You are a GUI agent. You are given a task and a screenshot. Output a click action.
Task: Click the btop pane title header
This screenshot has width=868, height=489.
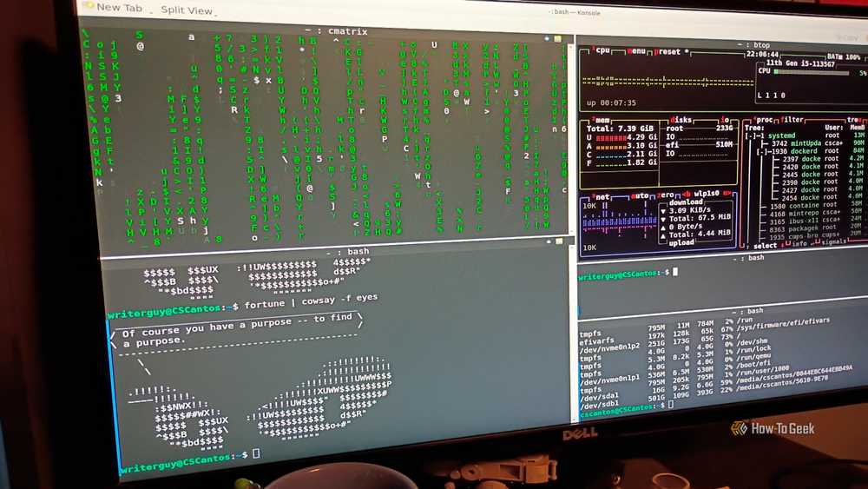(x=754, y=45)
